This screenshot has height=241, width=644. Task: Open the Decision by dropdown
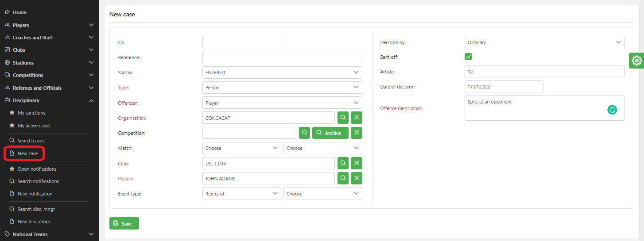tap(544, 42)
